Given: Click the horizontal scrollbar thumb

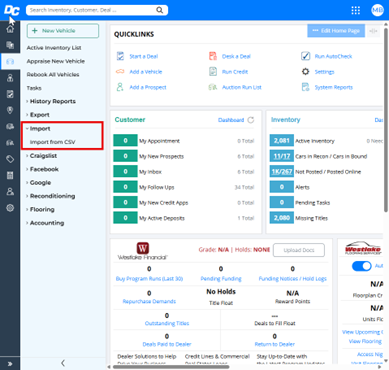Looking at the screenshot, I should (171, 367).
